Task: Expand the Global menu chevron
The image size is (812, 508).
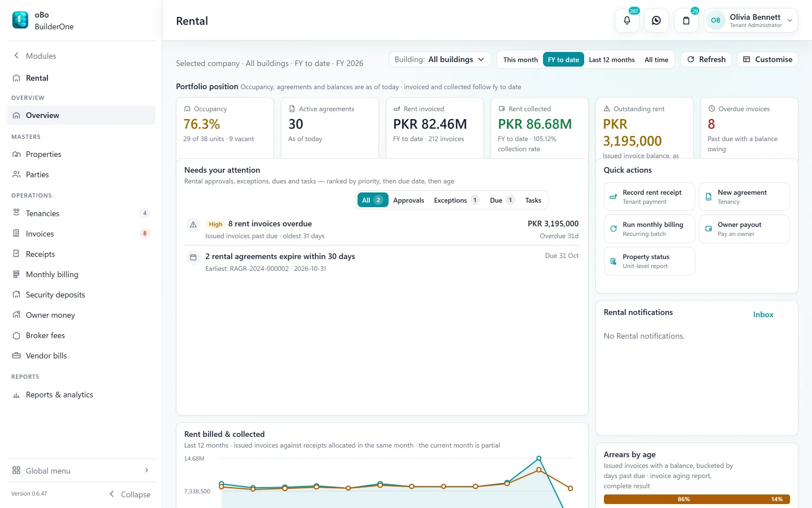Action: [147, 470]
